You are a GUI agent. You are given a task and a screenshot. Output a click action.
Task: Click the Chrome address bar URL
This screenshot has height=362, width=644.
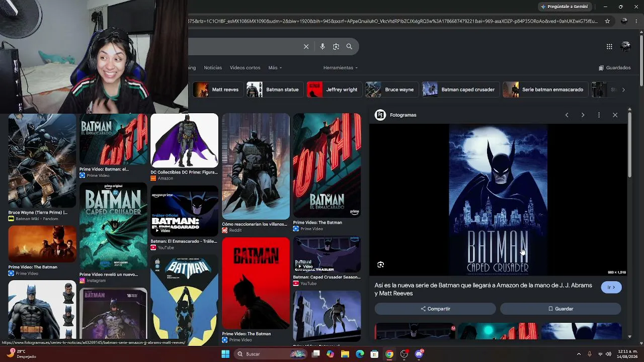point(392,21)
